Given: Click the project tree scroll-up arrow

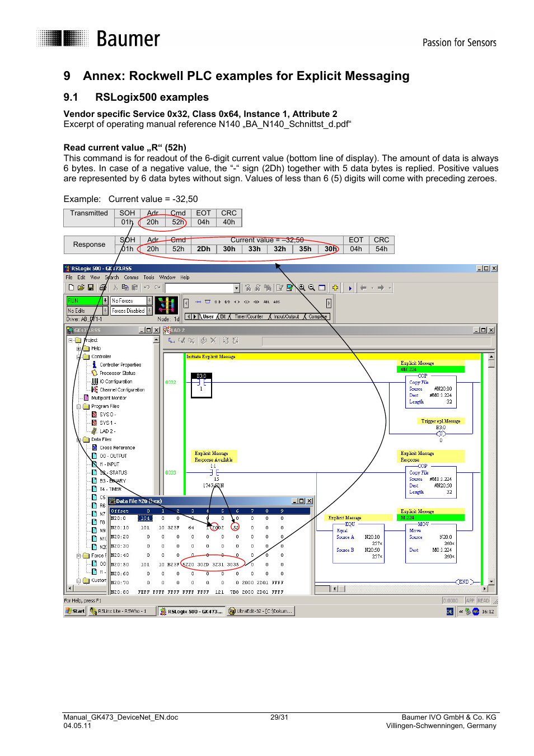Looking at the screenshot, I should pos(157,340).
